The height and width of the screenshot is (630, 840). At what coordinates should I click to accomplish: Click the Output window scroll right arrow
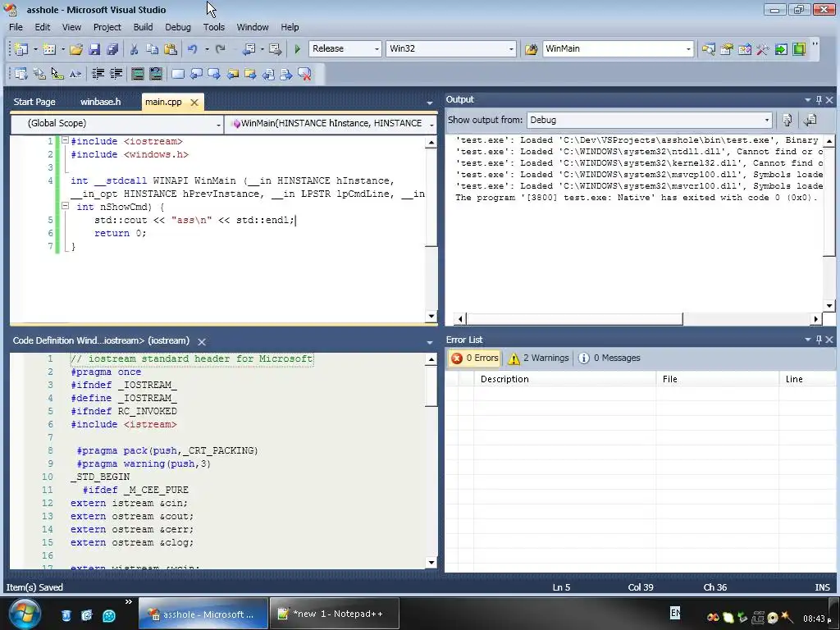point(815,319)
